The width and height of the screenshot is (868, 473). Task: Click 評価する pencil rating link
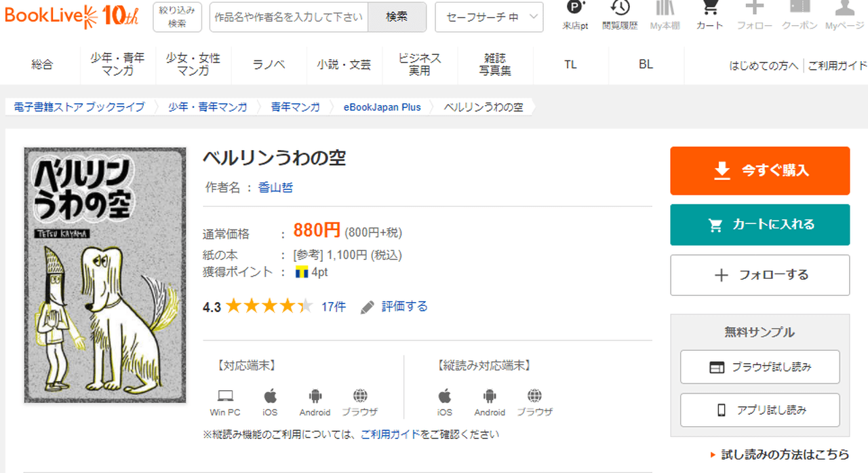pos(395,307)
